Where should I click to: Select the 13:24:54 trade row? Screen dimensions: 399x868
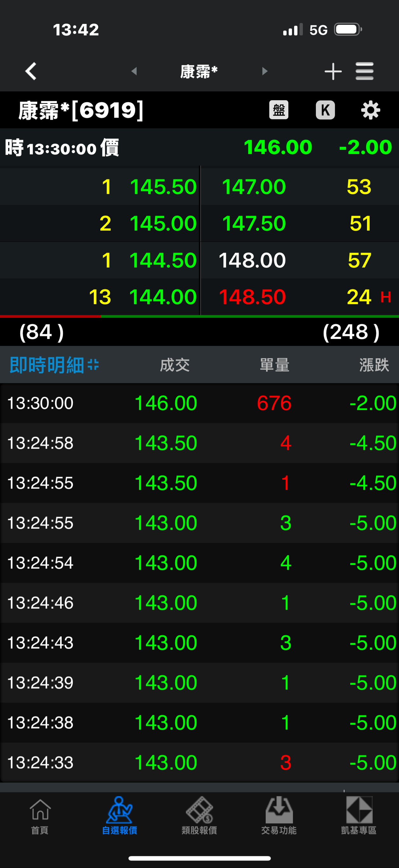(x=199, y=563)
